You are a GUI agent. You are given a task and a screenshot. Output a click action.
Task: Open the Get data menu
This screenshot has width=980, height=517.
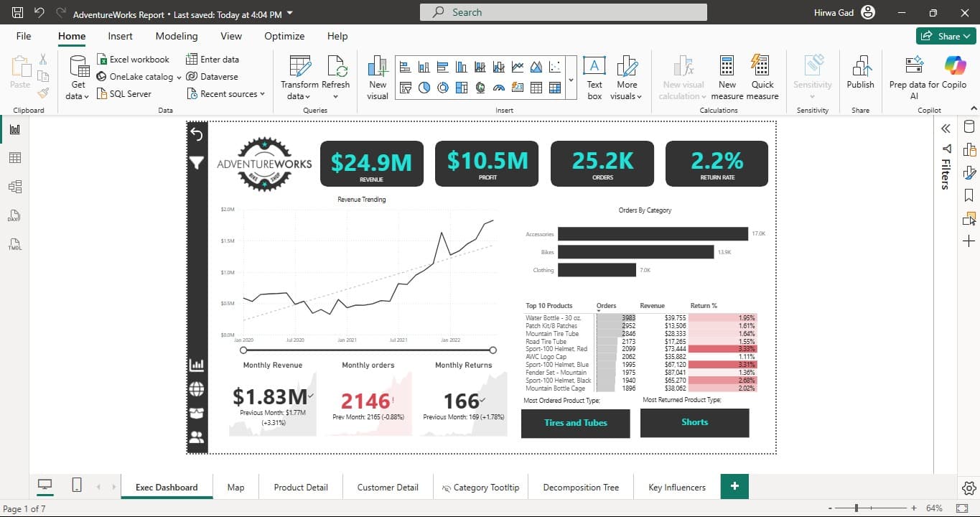78,78
